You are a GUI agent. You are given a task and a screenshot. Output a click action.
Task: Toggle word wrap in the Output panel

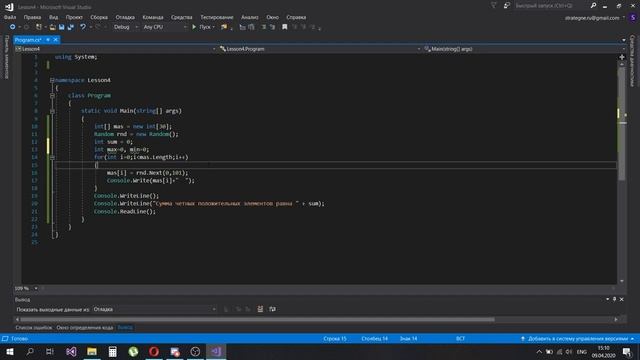coord(272,309)
